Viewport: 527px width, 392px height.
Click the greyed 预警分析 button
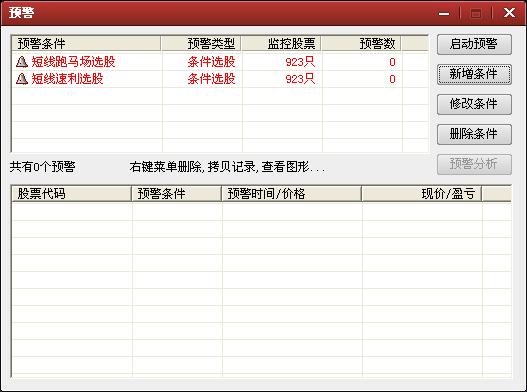coord(474,164)
